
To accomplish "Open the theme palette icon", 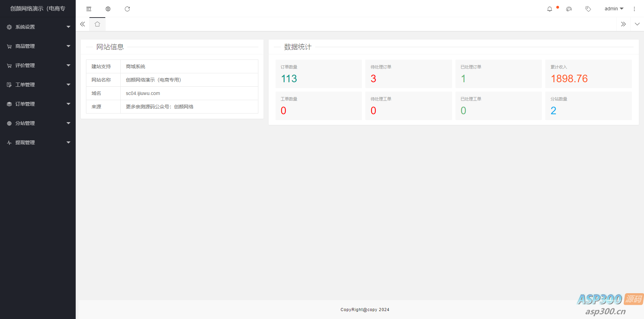I will (569, 9).
